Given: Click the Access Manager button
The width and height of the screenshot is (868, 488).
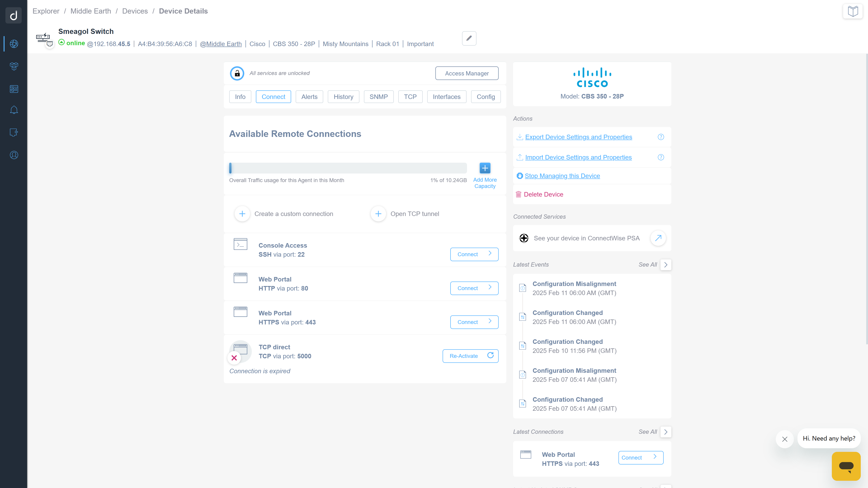Looking at the screenshot, I should pos(467,73).
